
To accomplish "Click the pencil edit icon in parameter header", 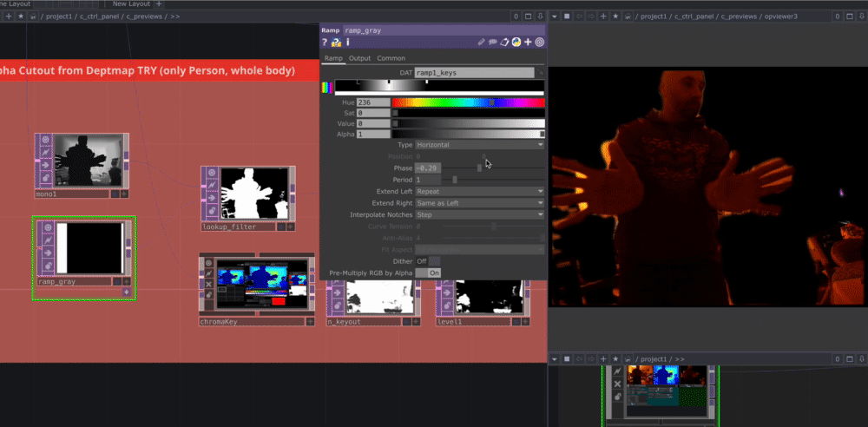I will pyautogui.click(x=482, y=42).
